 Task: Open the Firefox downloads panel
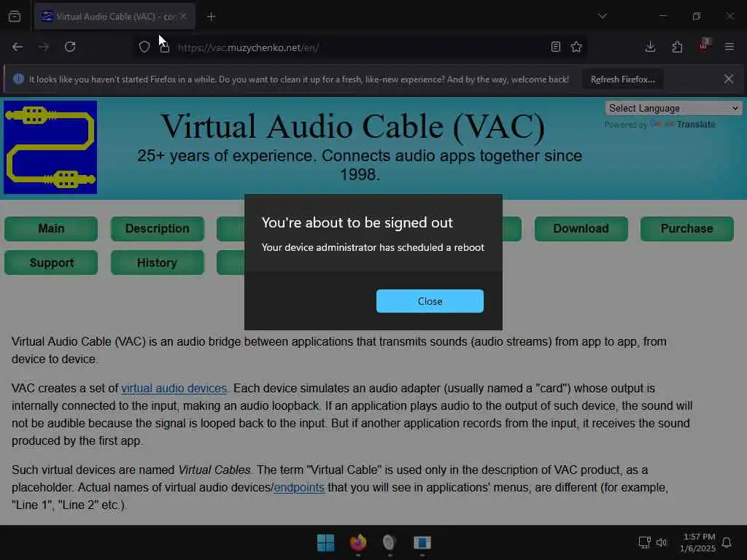pyautogui.click(x=650, y=47)
